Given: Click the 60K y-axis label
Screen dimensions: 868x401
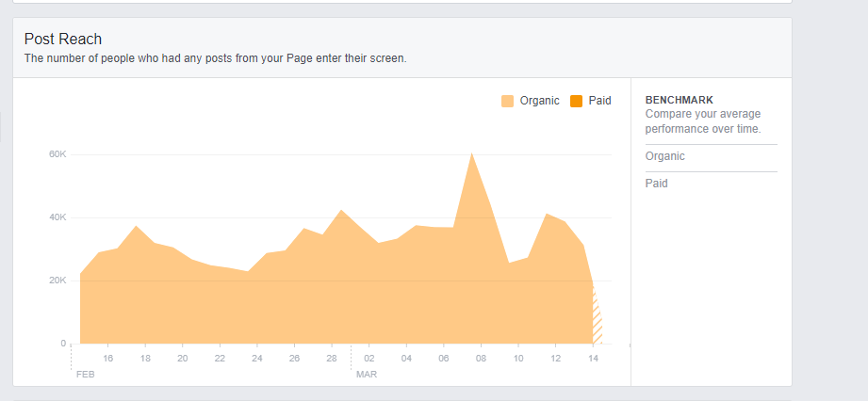Looking at the screenshot, I should (x=57, y=154).
